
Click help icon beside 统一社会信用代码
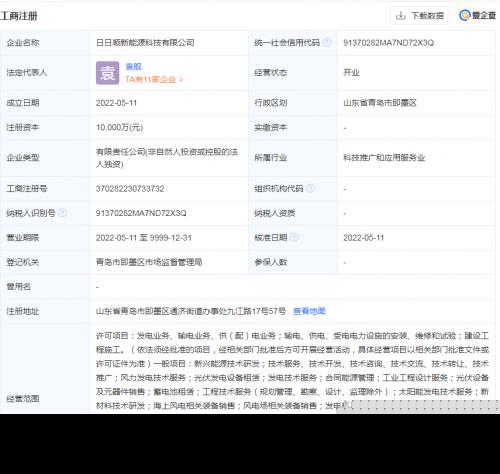pos(327,42)
